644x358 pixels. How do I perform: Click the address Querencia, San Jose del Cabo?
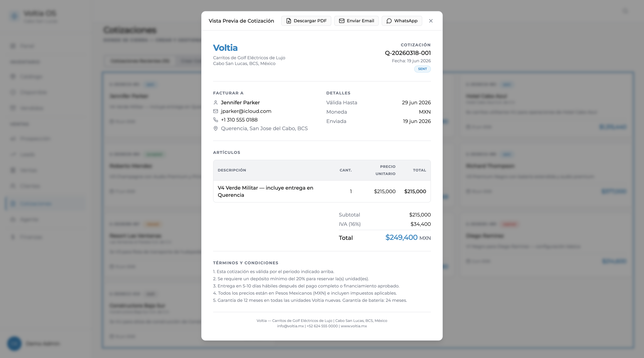click(x=264, y=128)
